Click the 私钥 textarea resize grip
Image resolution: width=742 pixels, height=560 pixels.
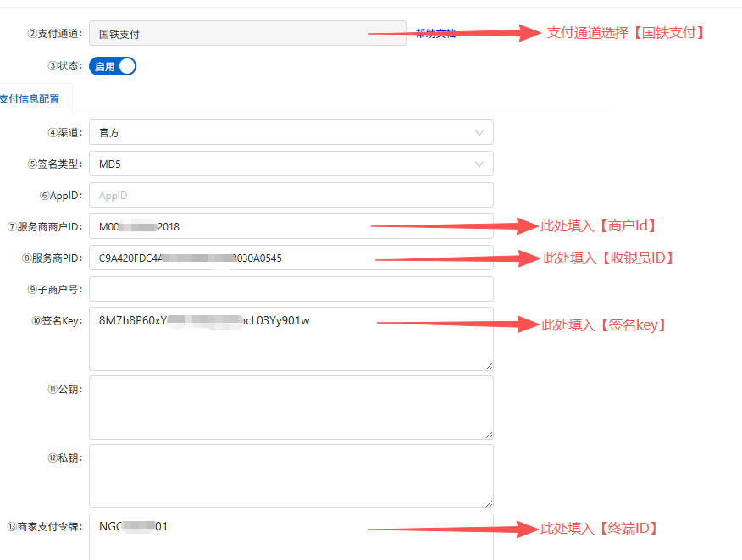point(489,502)
